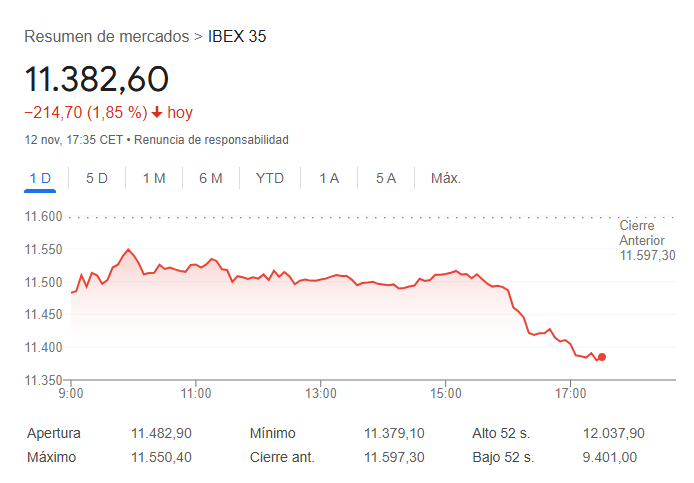Switch to the 5 D chart tab
Image resolution: width=694 pixels, height=483 pixels.
(97, 178)
